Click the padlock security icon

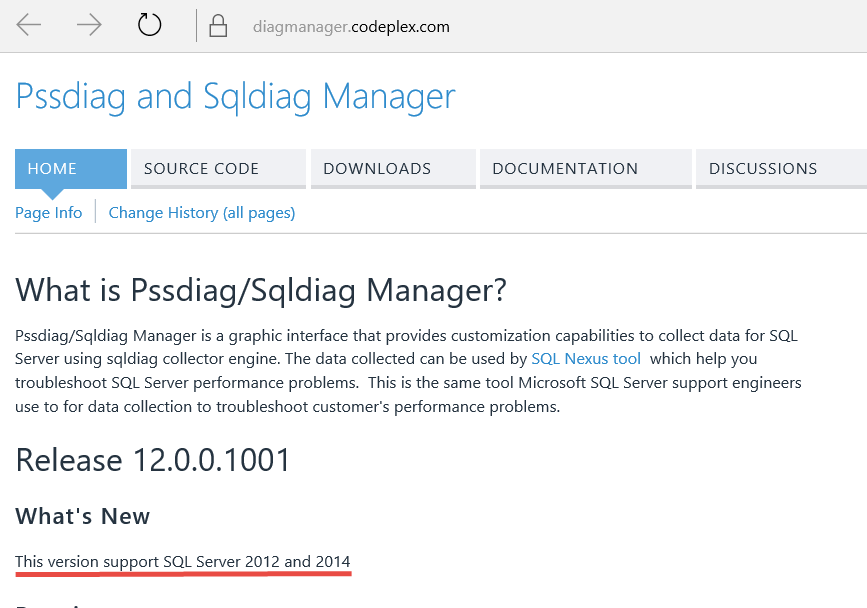[x=217, y=27]
